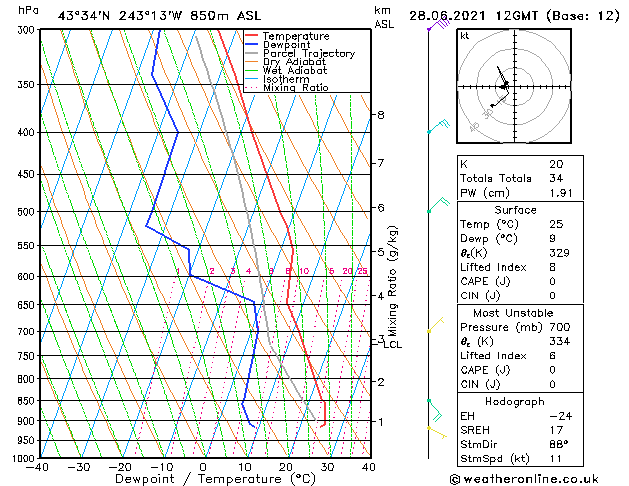Click the Pressure (mb) value 700
This screenshot has width=629, height=486.
click(x=560, y=327)
